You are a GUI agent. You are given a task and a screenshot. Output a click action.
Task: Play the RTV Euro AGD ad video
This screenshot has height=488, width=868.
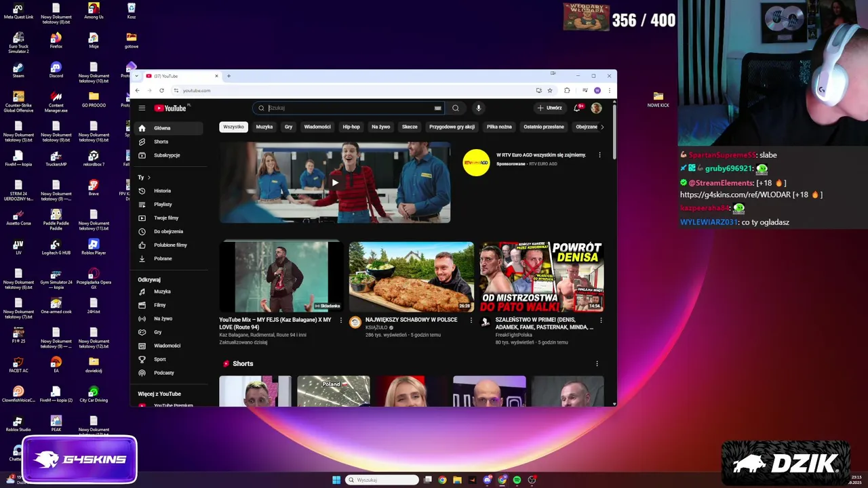pos(335,182)
